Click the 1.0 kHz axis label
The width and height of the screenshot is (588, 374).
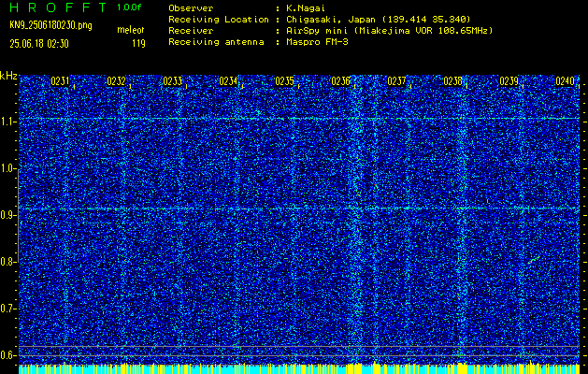(x=7, y=168)
